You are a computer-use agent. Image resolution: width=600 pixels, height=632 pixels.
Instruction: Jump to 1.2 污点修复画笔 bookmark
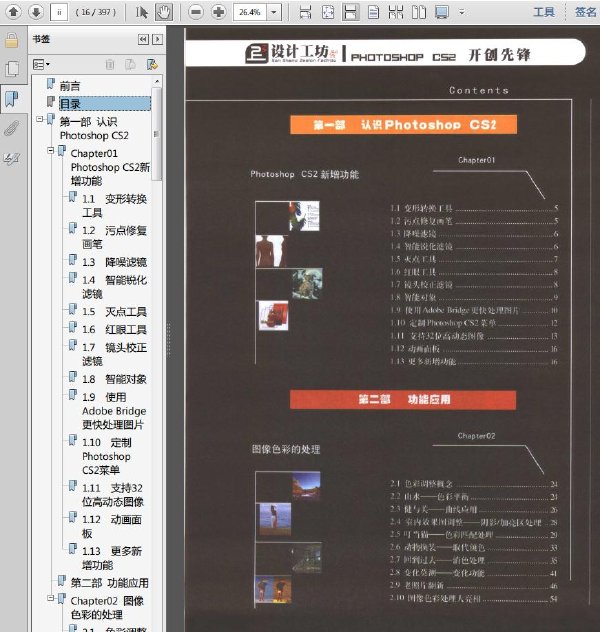tap(114, 237)
